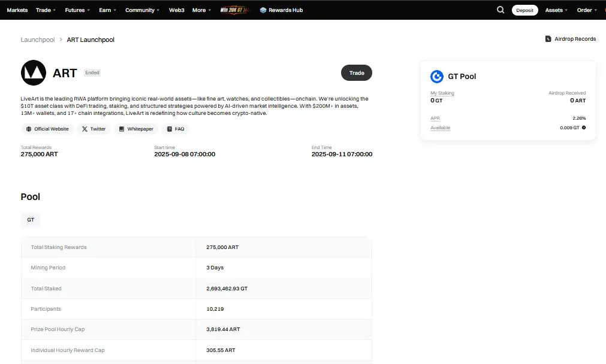Click the 275,000 ART total rewards value
606x364 pixels.
39,154
